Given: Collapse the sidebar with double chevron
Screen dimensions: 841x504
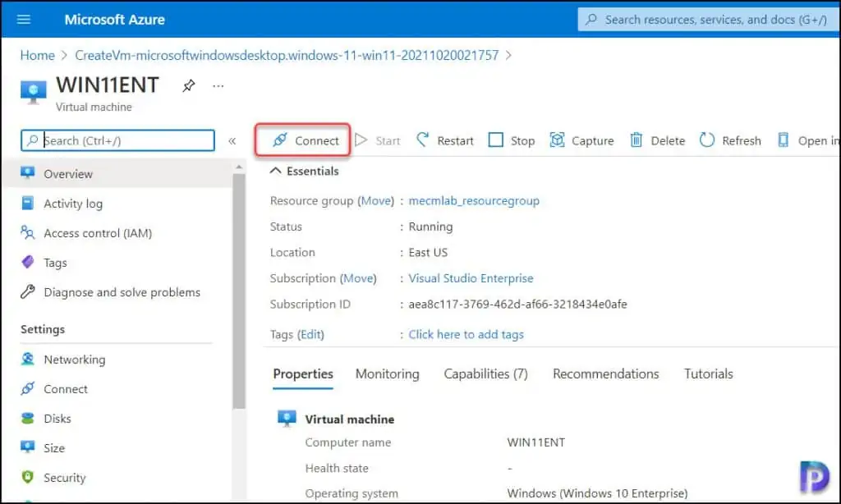Looking at the screenshot, I should [232, 141].
